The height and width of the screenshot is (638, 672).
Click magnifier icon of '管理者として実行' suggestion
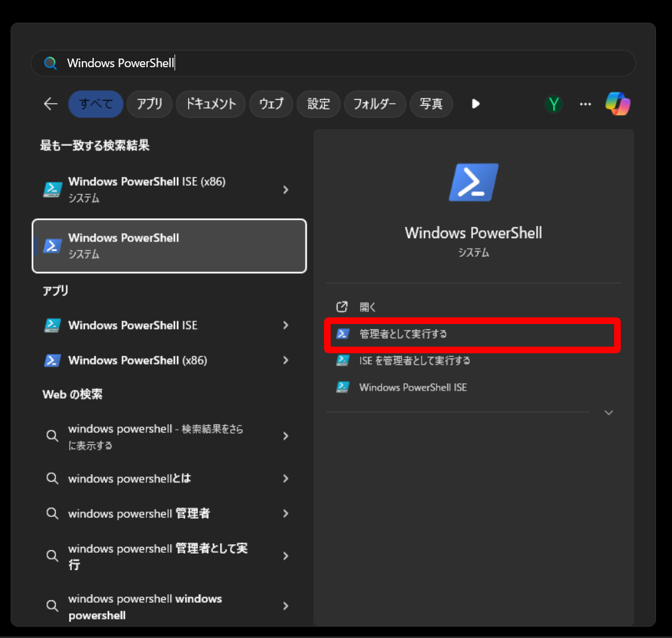(x=53, y=556)
